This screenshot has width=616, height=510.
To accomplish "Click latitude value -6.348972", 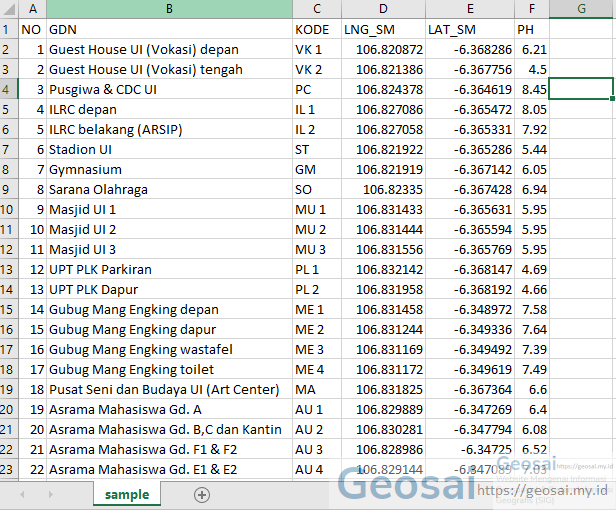I will pos(470,309).
